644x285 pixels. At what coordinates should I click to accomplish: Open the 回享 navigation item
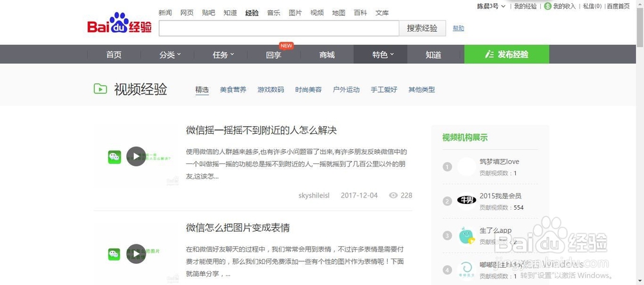tap(274, 55)
